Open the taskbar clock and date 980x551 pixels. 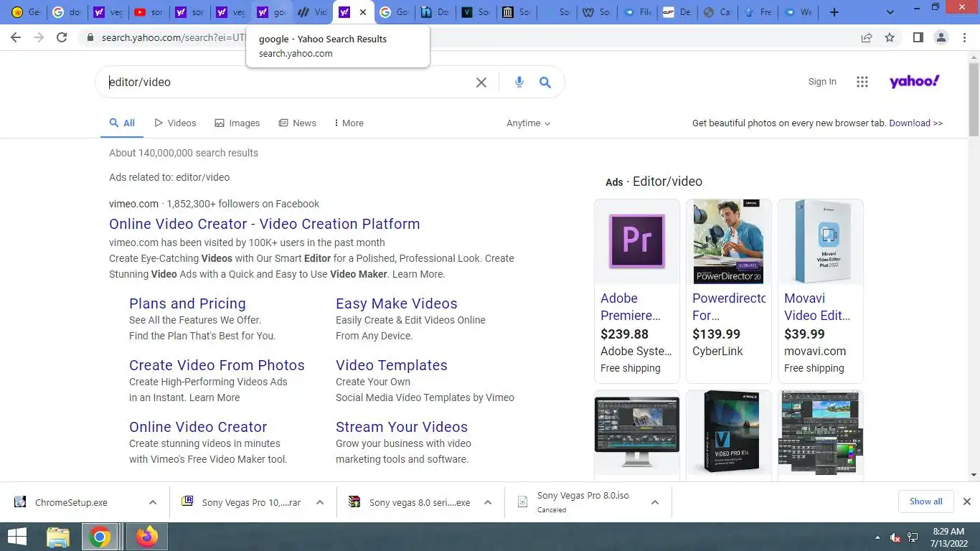click(x=948, y=537)
